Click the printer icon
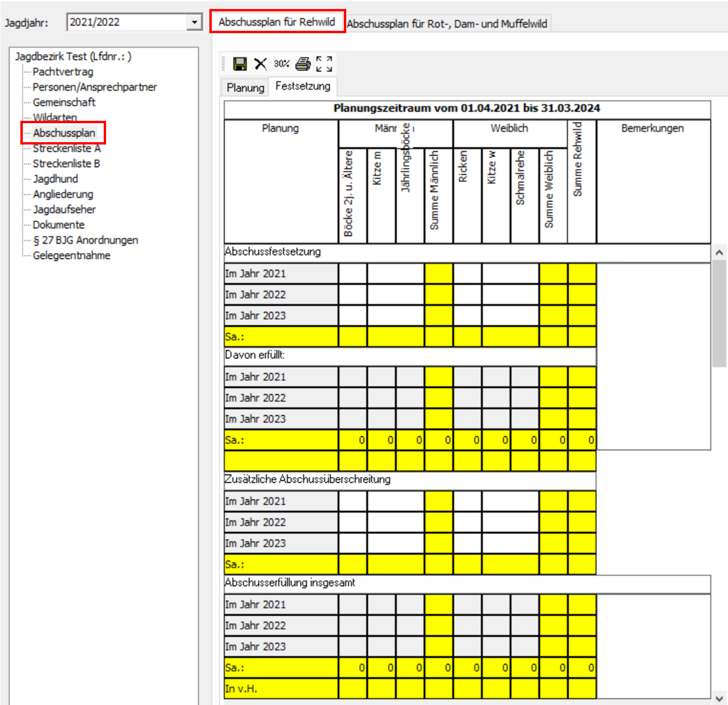This screenshot has height=705, width=728. tap(303, 63)
